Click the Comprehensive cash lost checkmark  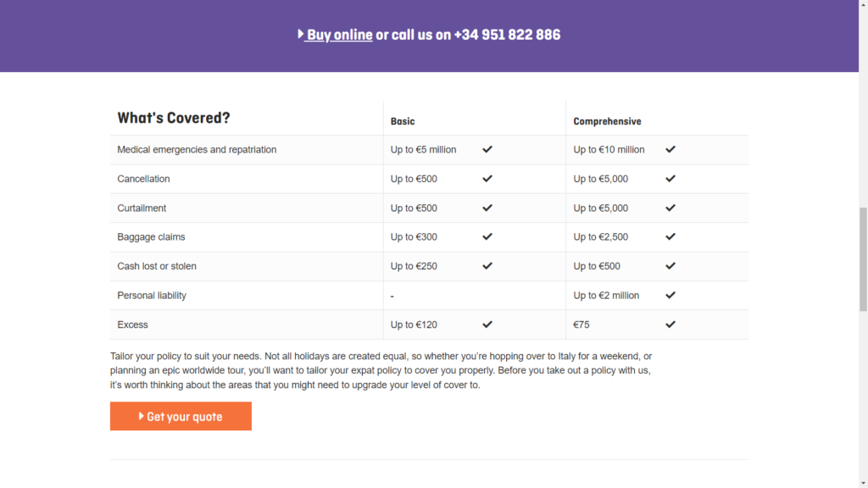tap(670, 266)
